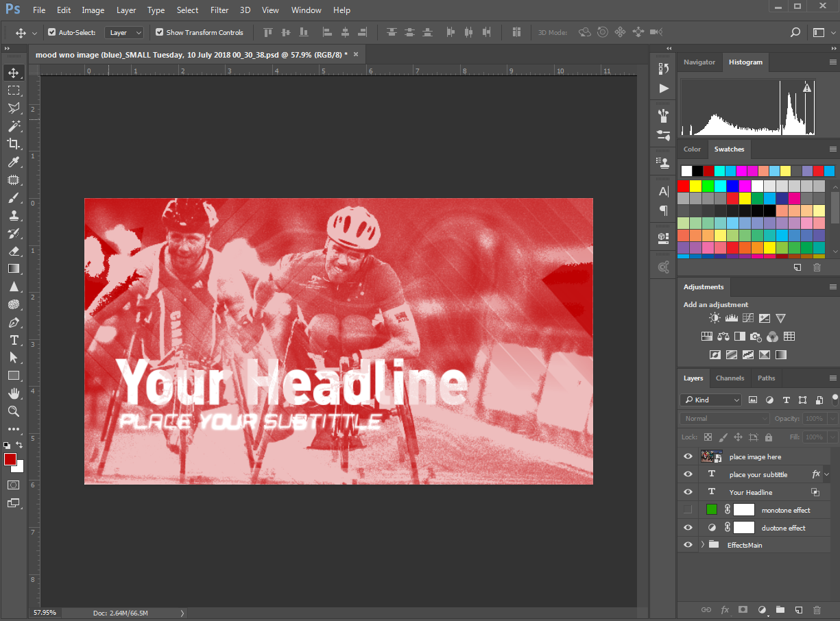
Task: Switch to the Navigator tab
Action: [699, 62]
